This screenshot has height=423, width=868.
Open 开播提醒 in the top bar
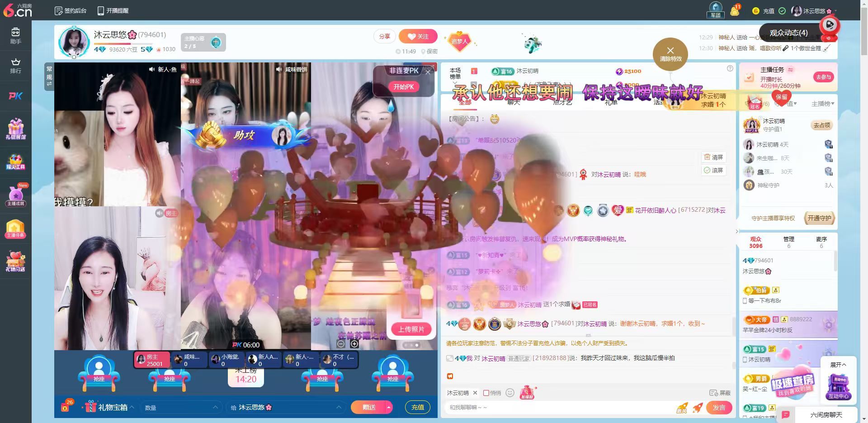pyautogui.click(x=113, y=10)
